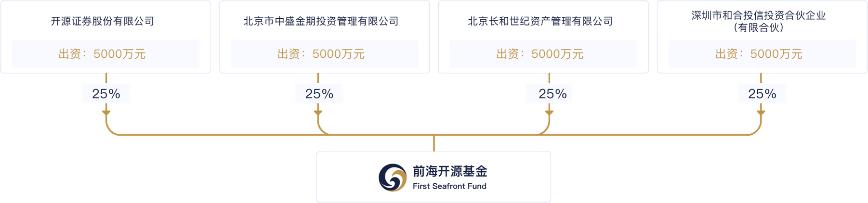The height and width of the screenshot is (203, 868).
Task: Click the 前海开源基金 swirl logo icon
Action: coord(393,178)
